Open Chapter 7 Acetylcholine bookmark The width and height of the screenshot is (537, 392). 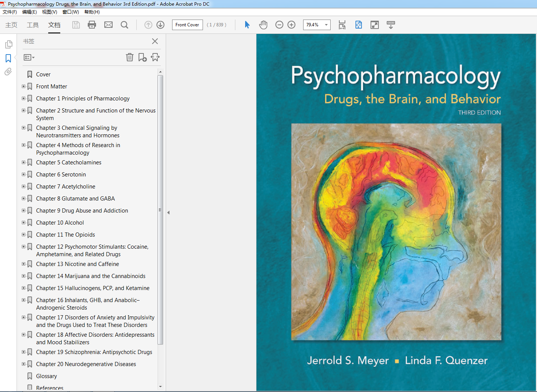(x=66, y=187)
